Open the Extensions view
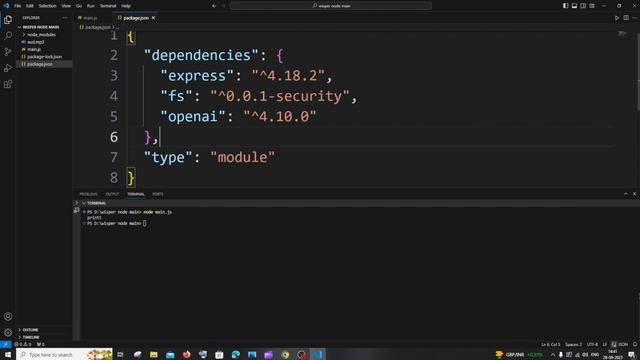Viewport: 640px width, 360px height. (8, 84)
